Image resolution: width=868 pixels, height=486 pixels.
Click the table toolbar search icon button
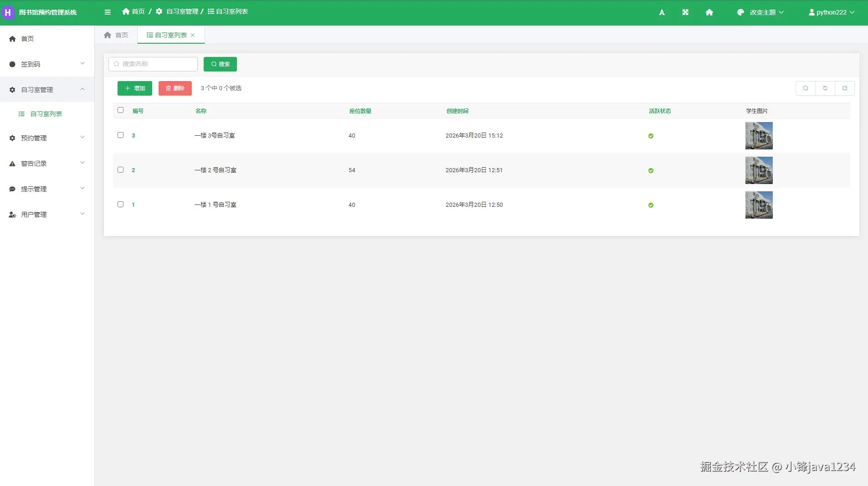pyautogui.click(x=806, y=88)
